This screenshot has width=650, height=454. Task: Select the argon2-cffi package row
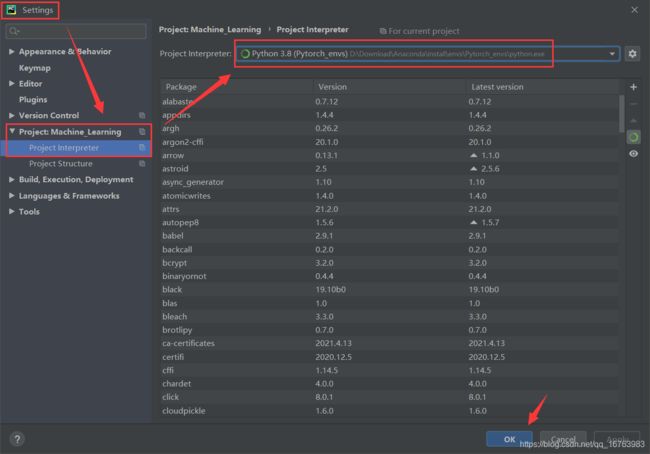390,142
